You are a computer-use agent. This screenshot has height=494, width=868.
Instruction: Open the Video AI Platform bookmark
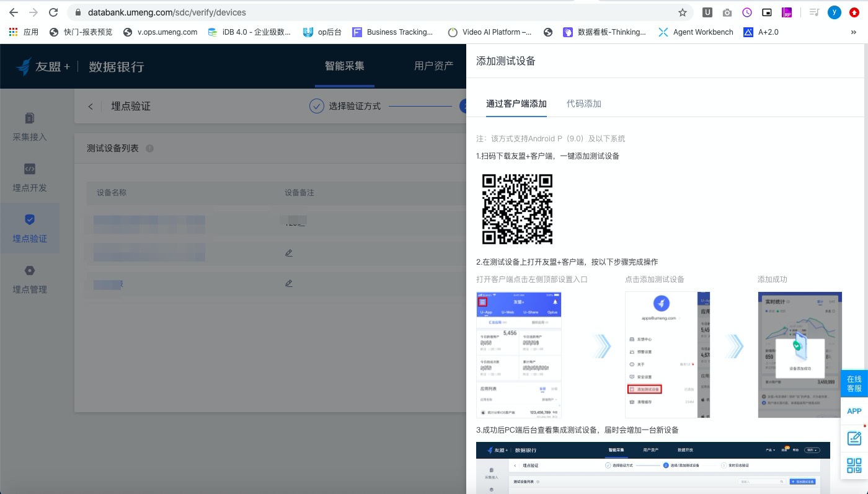tap(489, 32)
